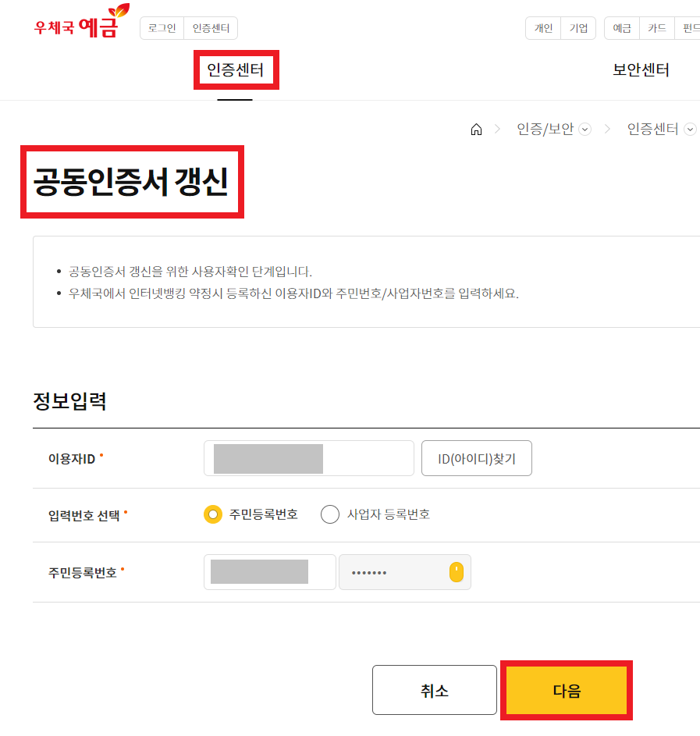Click the 우체국 예금 logo
Screen dimensions: 700x736
tap(82, 20)
